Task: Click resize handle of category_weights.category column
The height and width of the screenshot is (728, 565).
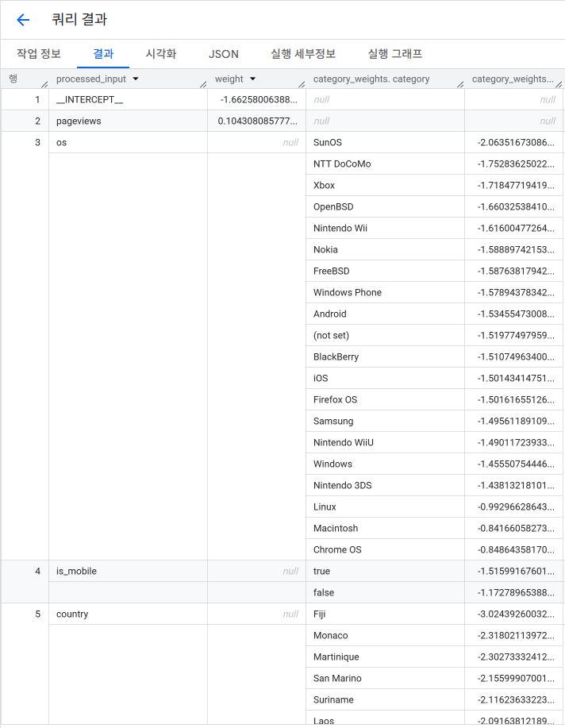Action: 460,84
